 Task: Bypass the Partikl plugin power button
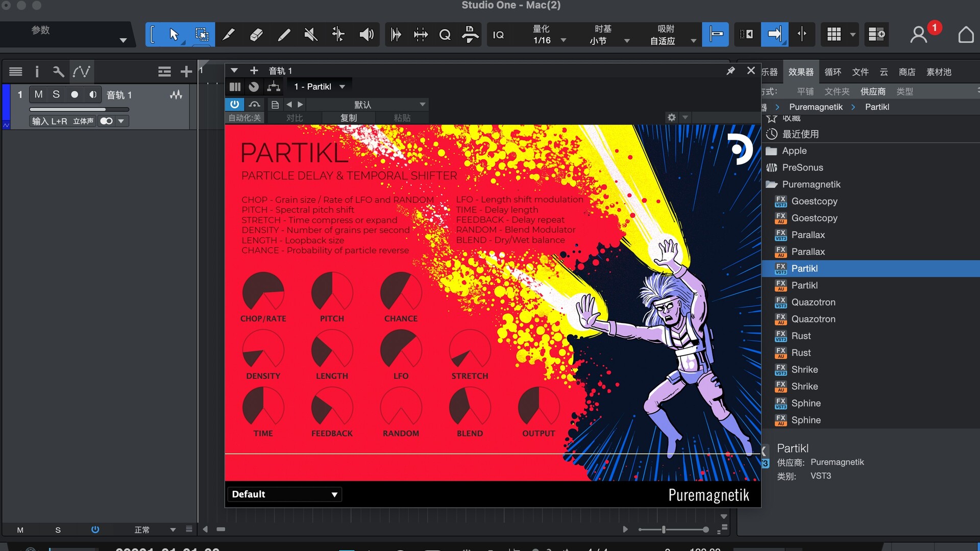pyautogui.click(x=234, y=105)
